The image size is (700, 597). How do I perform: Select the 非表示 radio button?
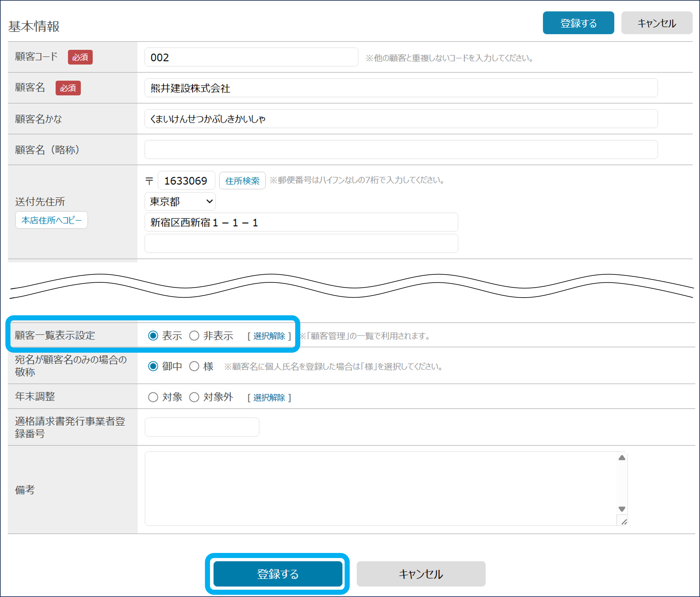click(194, 336)
